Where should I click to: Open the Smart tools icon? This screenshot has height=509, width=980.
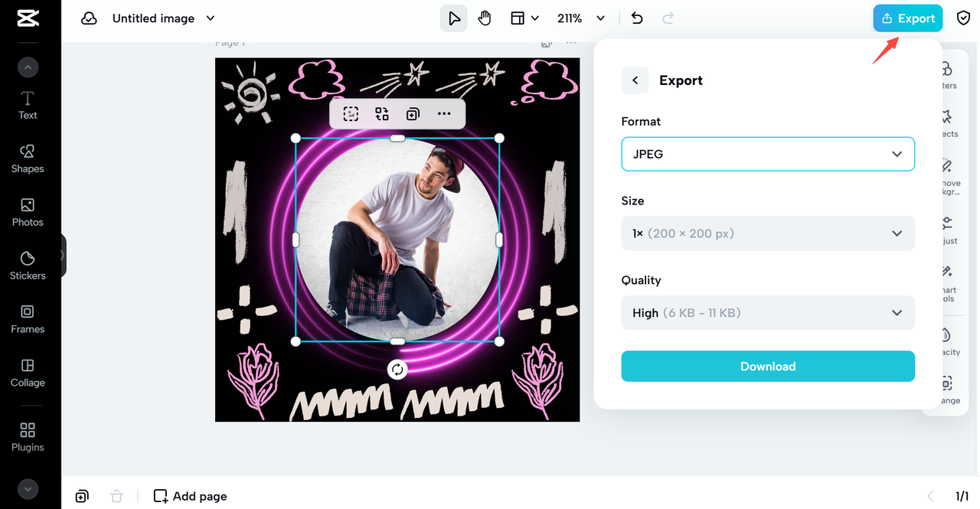[x=946, y=272]
